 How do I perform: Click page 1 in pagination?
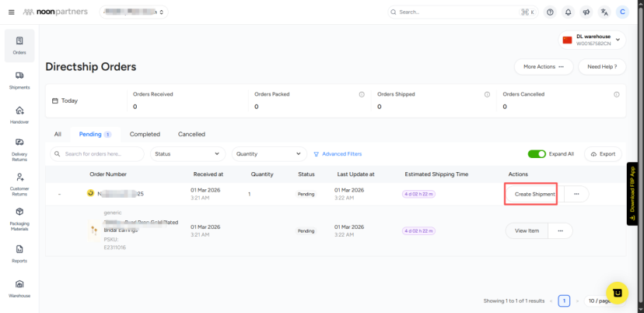564,301
